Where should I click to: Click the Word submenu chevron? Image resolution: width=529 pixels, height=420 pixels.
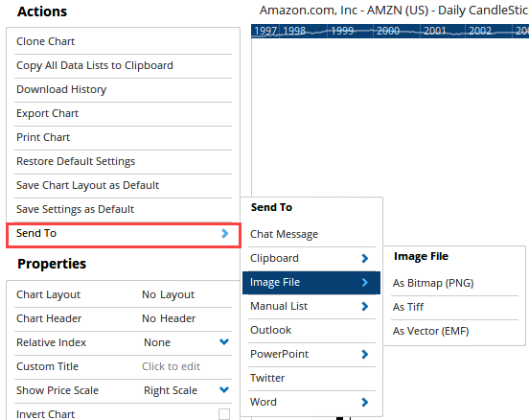click(x=365, y=402)
